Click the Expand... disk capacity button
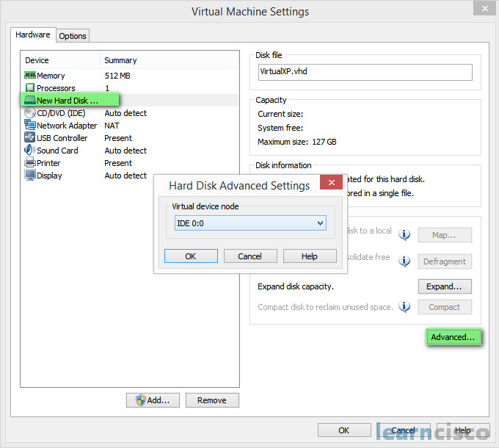This screenshot has width=499, height=448. coord(445,286)
